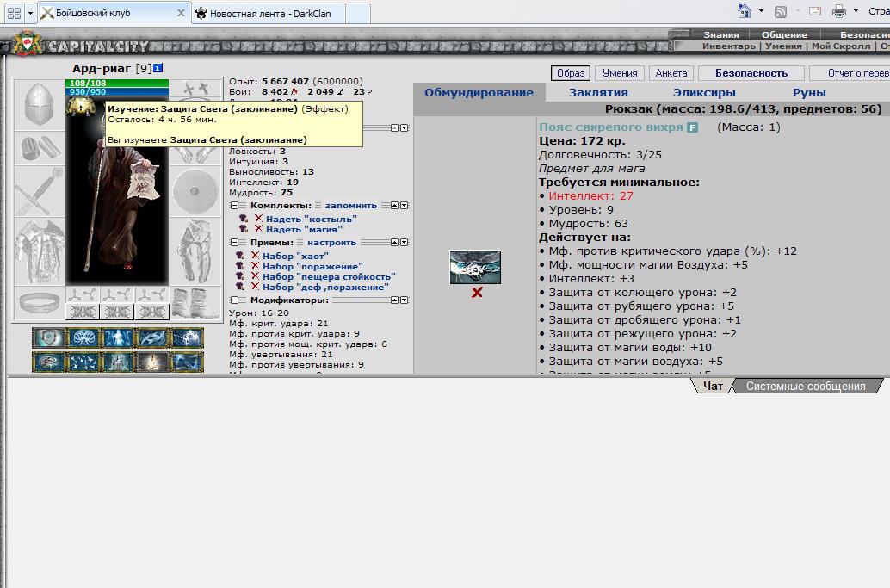890x588 pixels.
Task: Delete the "магия" set with red X
Action: [259, 229]
